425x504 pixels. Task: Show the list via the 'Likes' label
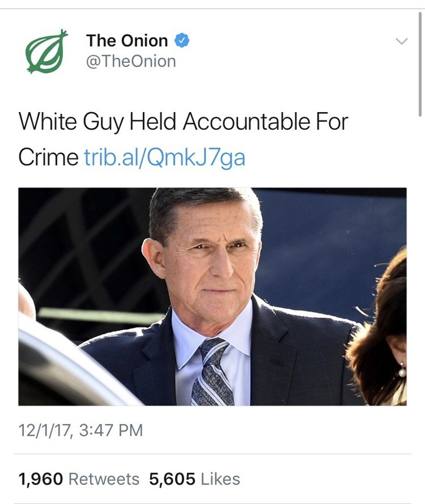coord(220,479)
